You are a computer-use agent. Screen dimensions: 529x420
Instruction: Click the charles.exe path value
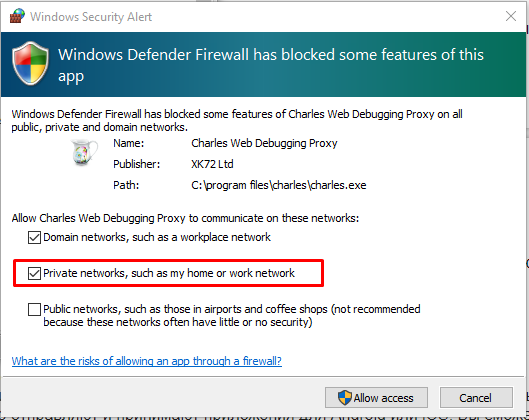pyautogui.click(x=279, y=185)
